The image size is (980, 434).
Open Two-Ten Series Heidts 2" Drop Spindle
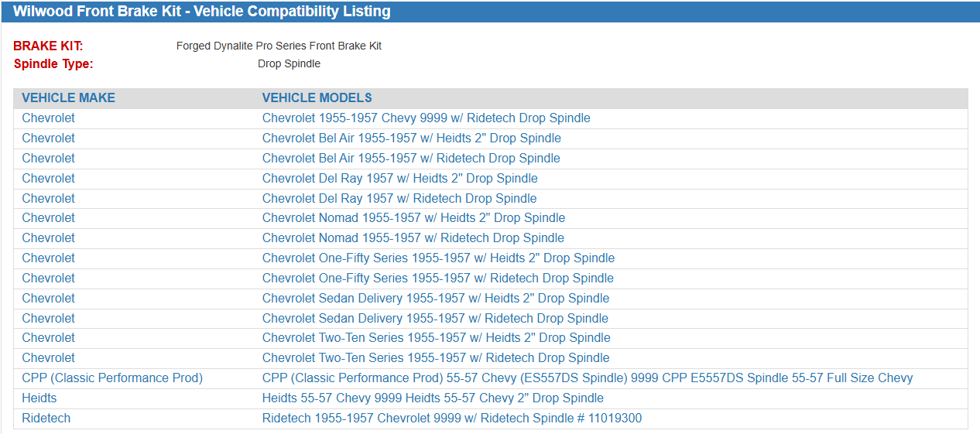coord(437,338)
